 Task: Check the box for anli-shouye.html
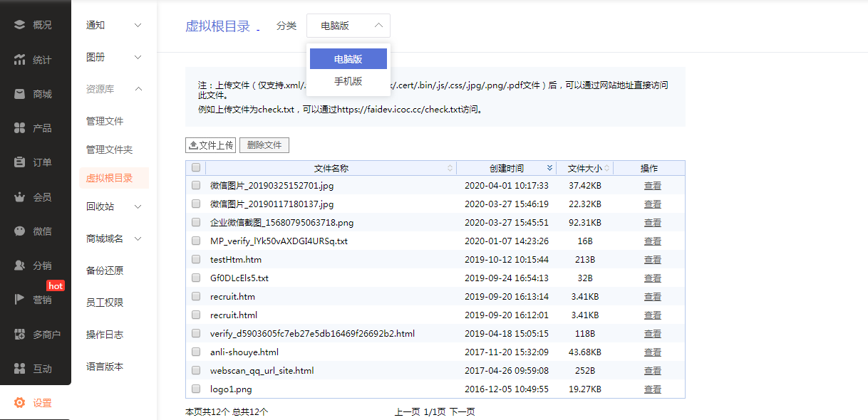click(x=196, y=352)
